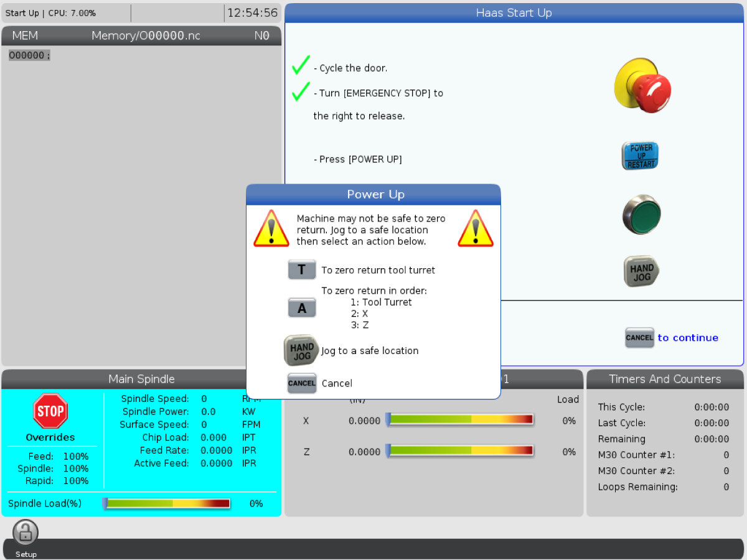Viewport: 747px width, 560px height.
Task: Click the Feed Rate value row
Action: (x=198, y=450)
